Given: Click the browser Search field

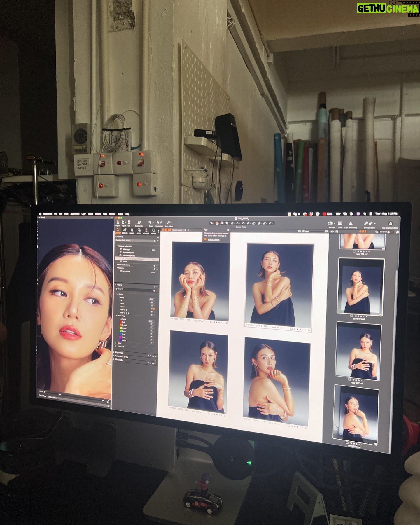Looking at the screenshot, I should tap(384, 232).
